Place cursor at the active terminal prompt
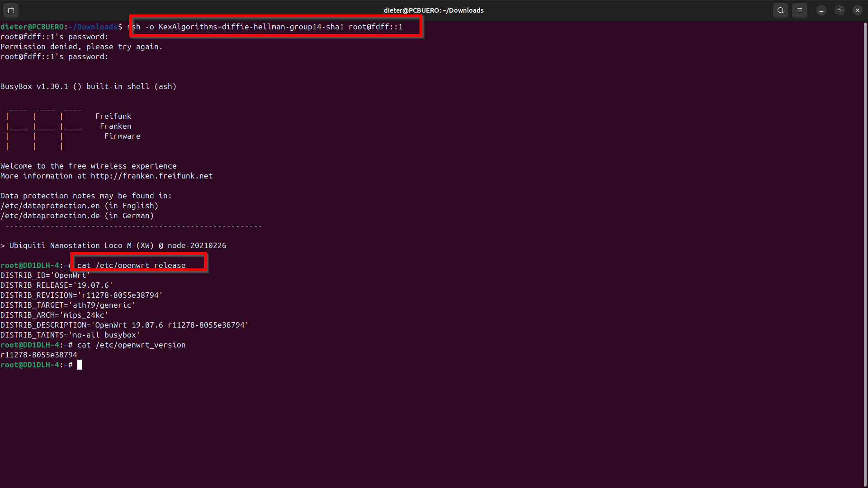Screen dimensions: 868x488 [x=80, y=365]
